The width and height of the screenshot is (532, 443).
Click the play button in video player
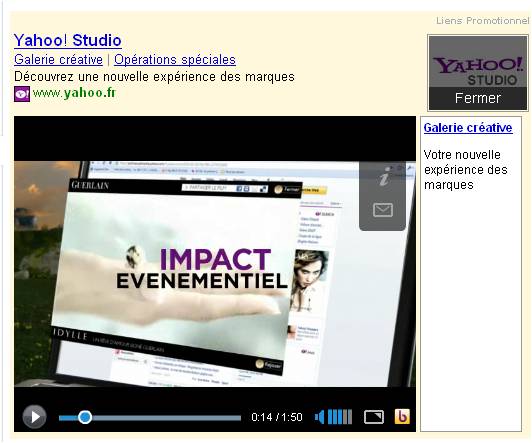[x=34, y=417]
